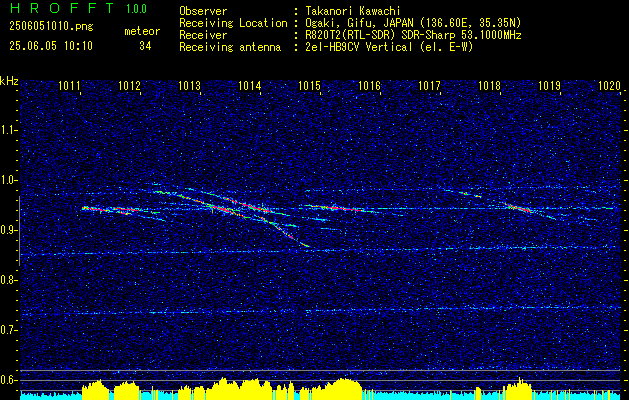The image size is (629, 400).
Task: Click frequency axis label 1.1
Action: (9, 130)
